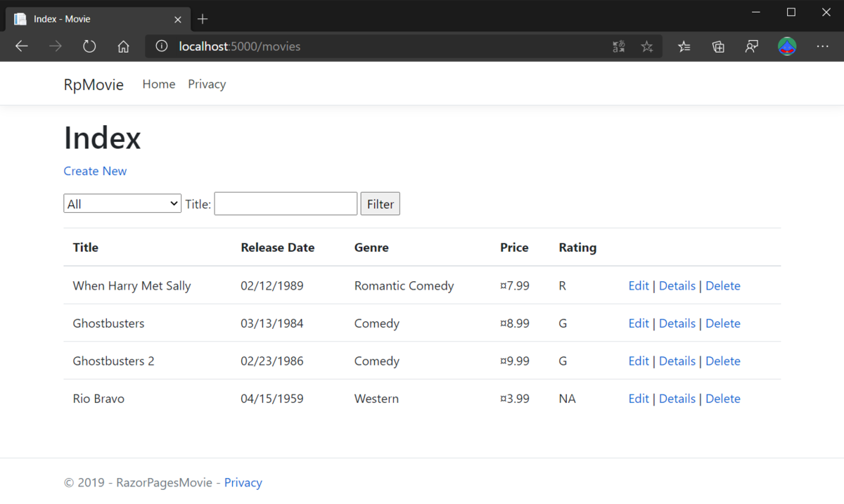The width and height of the screenshot is (844, 504).
Task: Reload the page with refresh icon
Action: tap(89, 46)
